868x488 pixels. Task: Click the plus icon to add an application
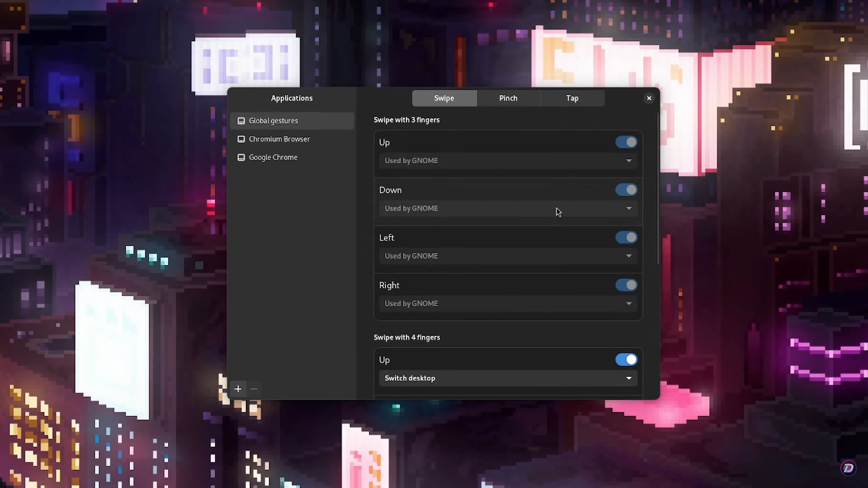238,389
